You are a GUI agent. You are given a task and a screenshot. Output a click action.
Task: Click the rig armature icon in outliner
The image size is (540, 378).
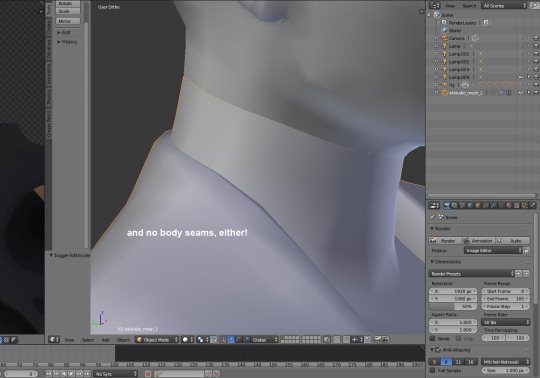coord(445,85)
